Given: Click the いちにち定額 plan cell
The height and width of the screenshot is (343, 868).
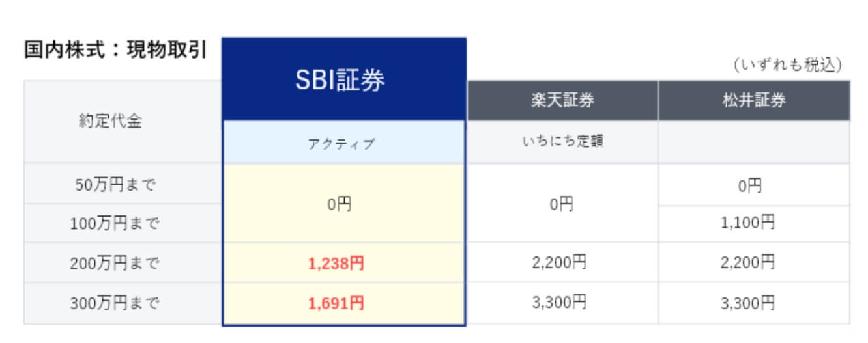Looking at the screenshot, I should pyautogui.click(x=562, y=142).
